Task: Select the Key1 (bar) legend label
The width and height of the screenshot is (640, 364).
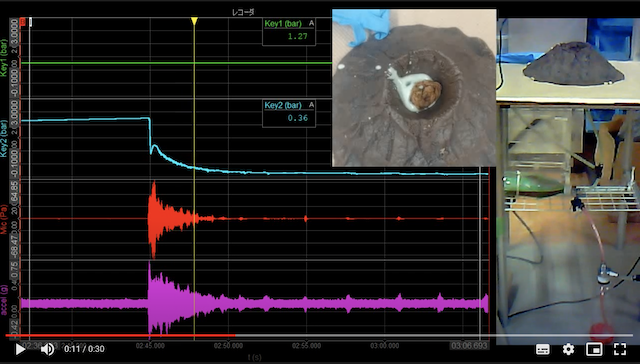Action: click(x=283, y=24)
